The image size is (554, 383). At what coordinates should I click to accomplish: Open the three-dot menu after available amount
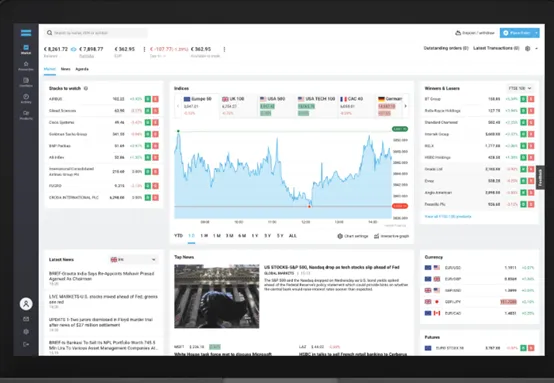tap(224, 49)
